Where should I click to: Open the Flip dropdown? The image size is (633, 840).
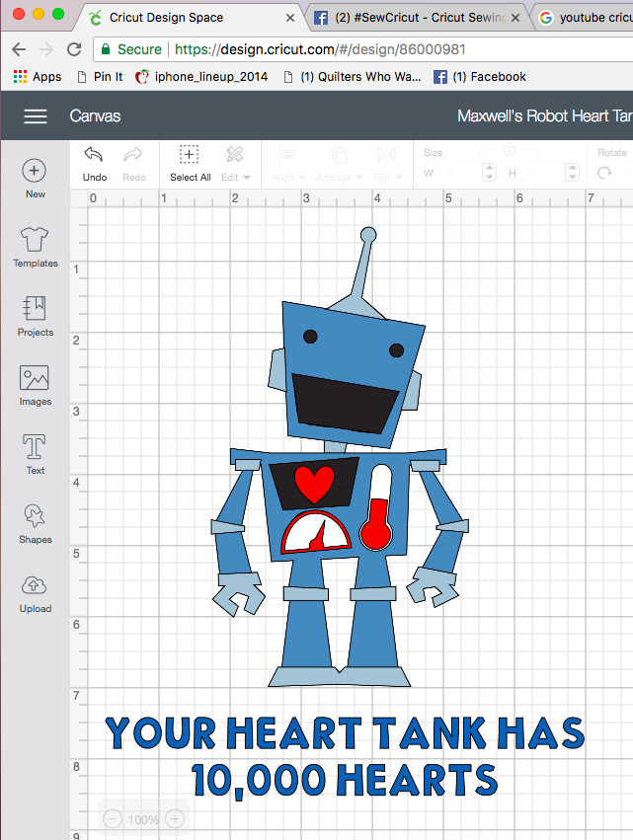[387, 166]
